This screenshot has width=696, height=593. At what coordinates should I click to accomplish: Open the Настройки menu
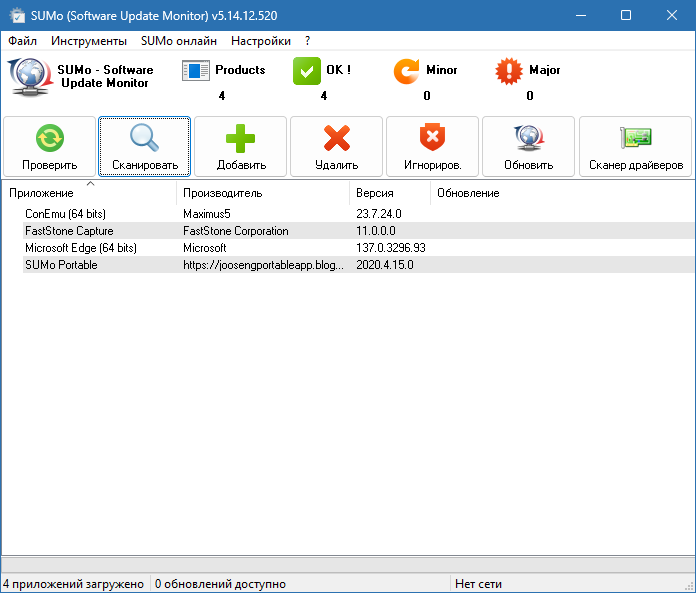(261, 41)
